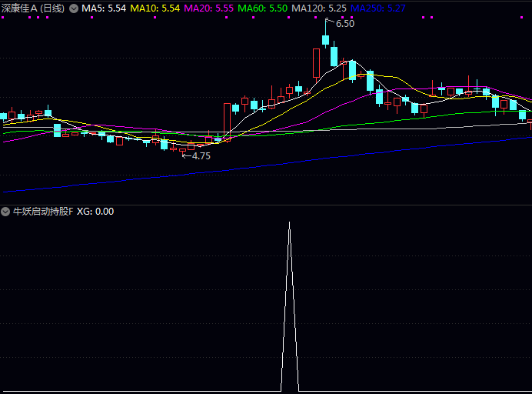Click the 牛妖启动持股F indicator name

(x=43, y=212)
